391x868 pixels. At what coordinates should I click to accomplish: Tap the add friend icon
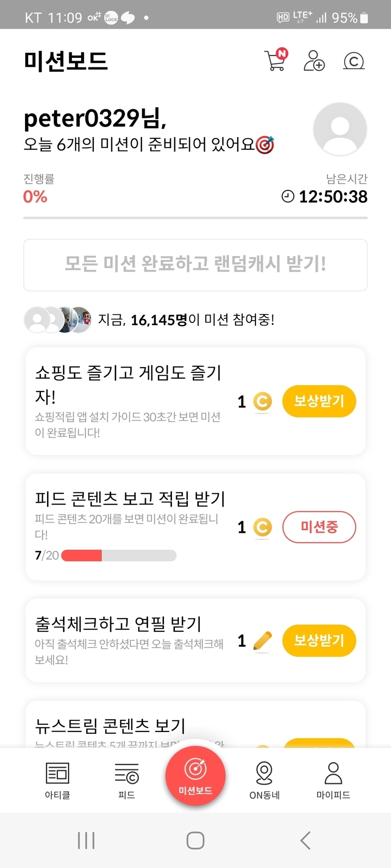pos(314,61)
